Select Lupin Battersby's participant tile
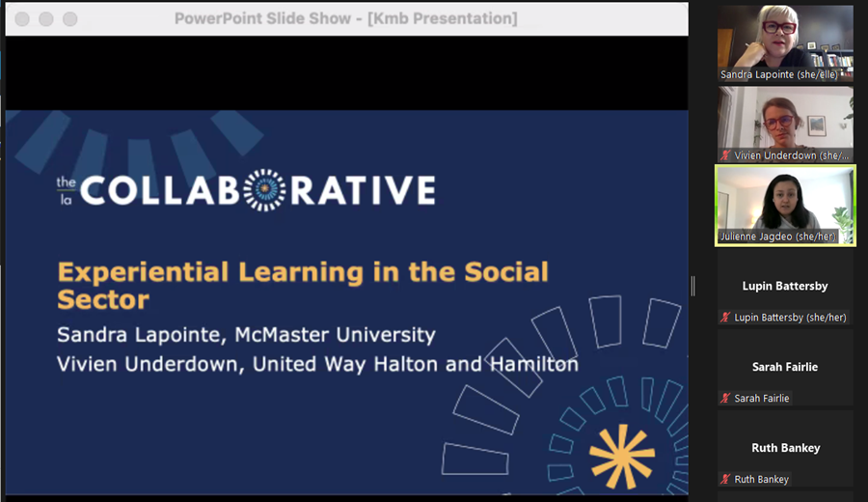 (785, 287)
